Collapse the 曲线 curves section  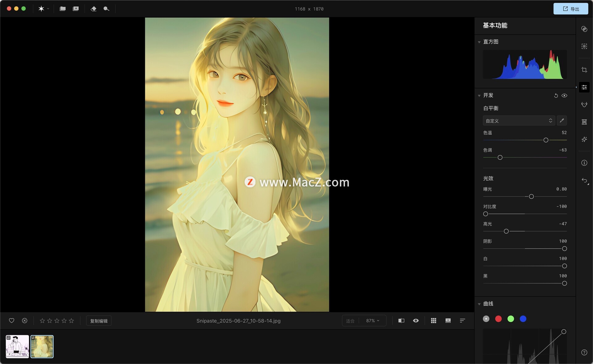(x=479, y=304)
